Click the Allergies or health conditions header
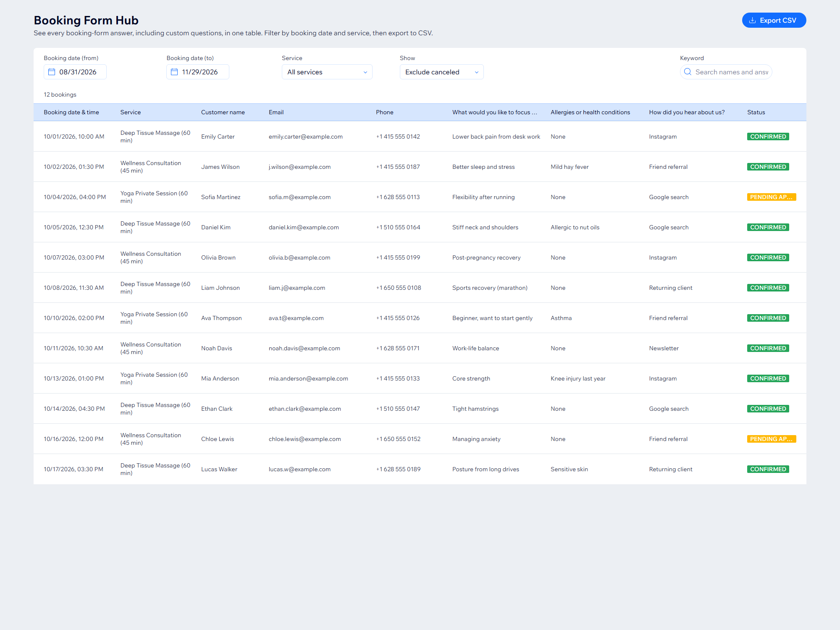The height and width of the screenshot is (630, 840). click(591, 112)
